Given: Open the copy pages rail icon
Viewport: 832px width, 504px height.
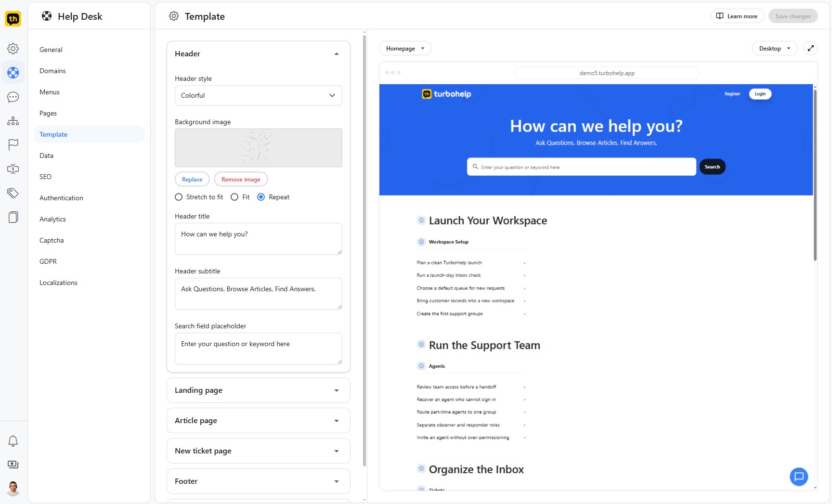Looking at the screenshot, I should 13,217.
